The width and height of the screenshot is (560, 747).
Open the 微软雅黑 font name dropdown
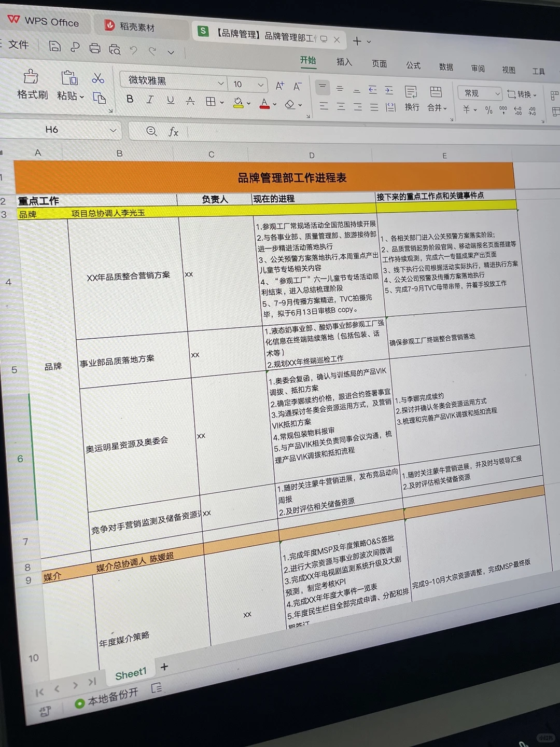tap(220, 83)
